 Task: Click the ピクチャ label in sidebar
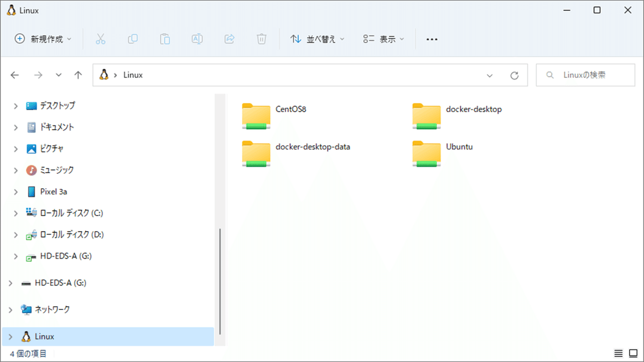(x=52, y=149)
